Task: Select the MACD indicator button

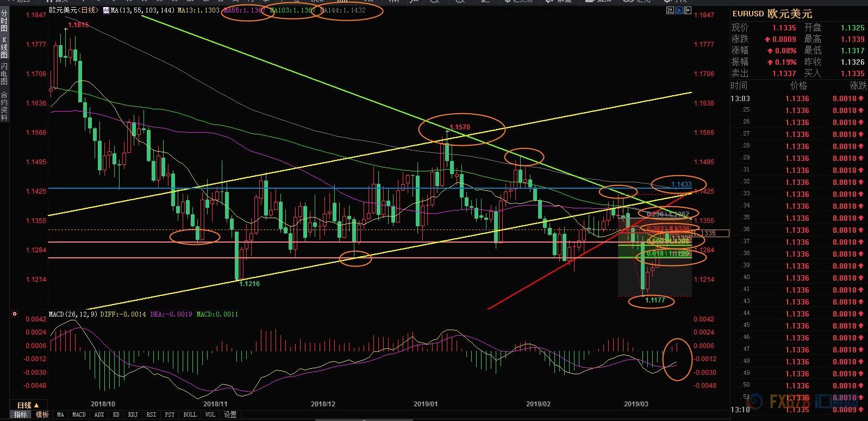Action: 79,414
